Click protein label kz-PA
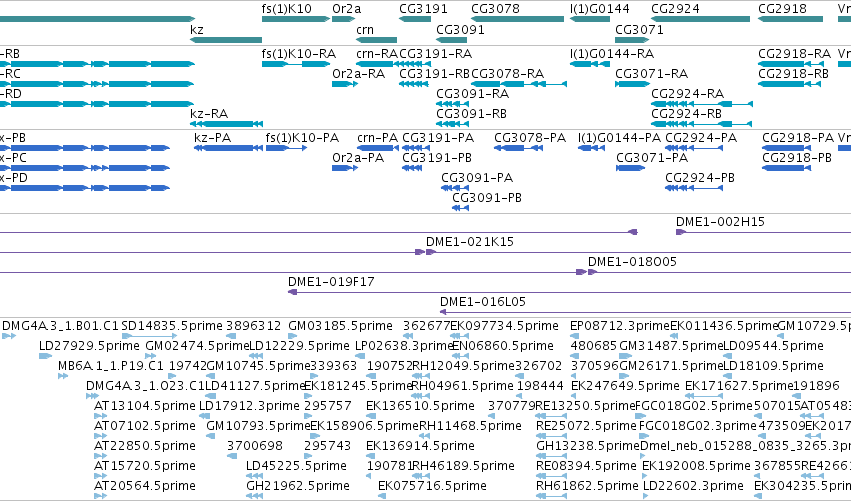This screenshot has height=501, width=851. pos(212,138)
